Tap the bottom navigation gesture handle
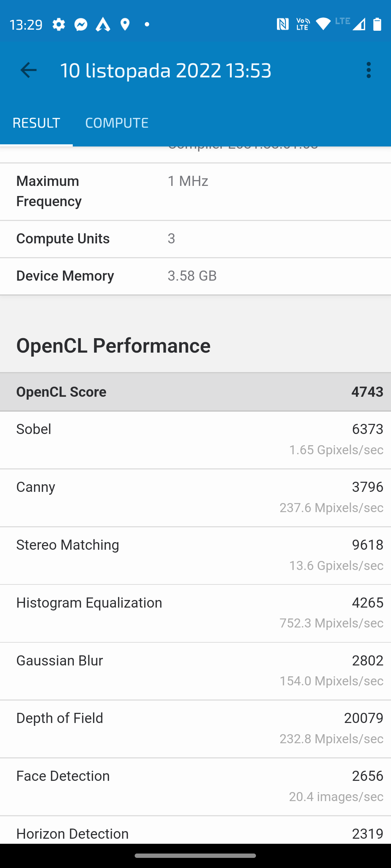 [x=195, y=856]
